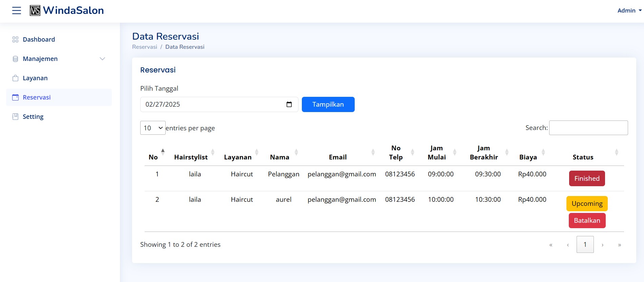Click the Reservasi breadcrumb link
The image size is (644, 282).
tap(145, 47)
